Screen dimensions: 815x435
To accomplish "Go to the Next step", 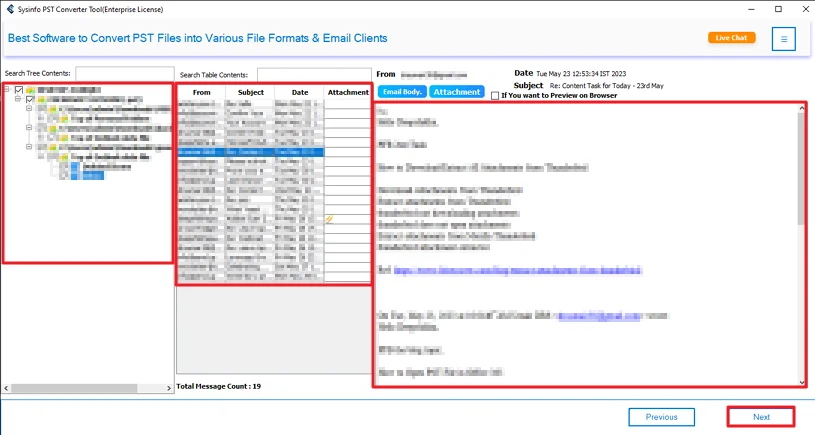I will pos(760,417).
